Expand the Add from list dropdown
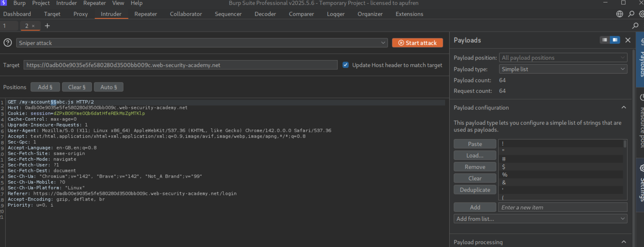The height and width of the screenshot is (247, 644). pos(540,219)
